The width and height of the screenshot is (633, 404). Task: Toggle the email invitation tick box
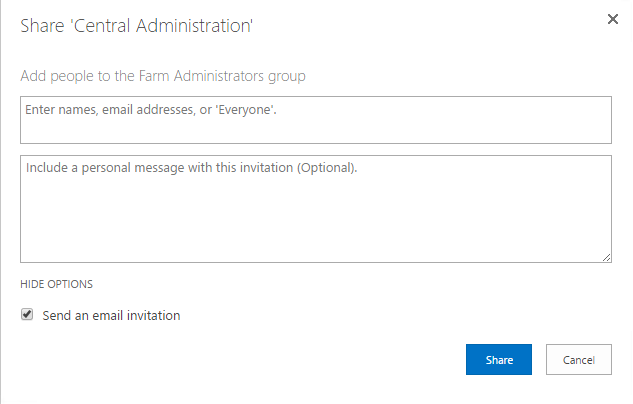point(27,314)
